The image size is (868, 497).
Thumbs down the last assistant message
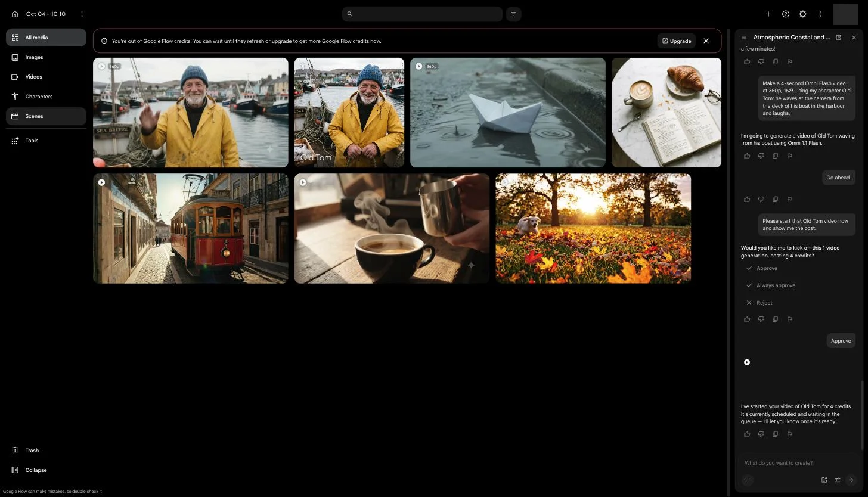click(x=761, y=434)
